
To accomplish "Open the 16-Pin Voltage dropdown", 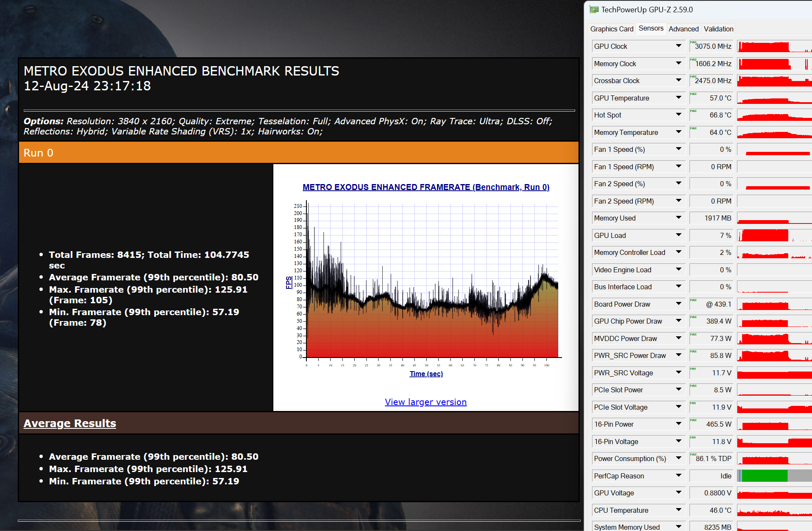I will [x=679, y=442].
